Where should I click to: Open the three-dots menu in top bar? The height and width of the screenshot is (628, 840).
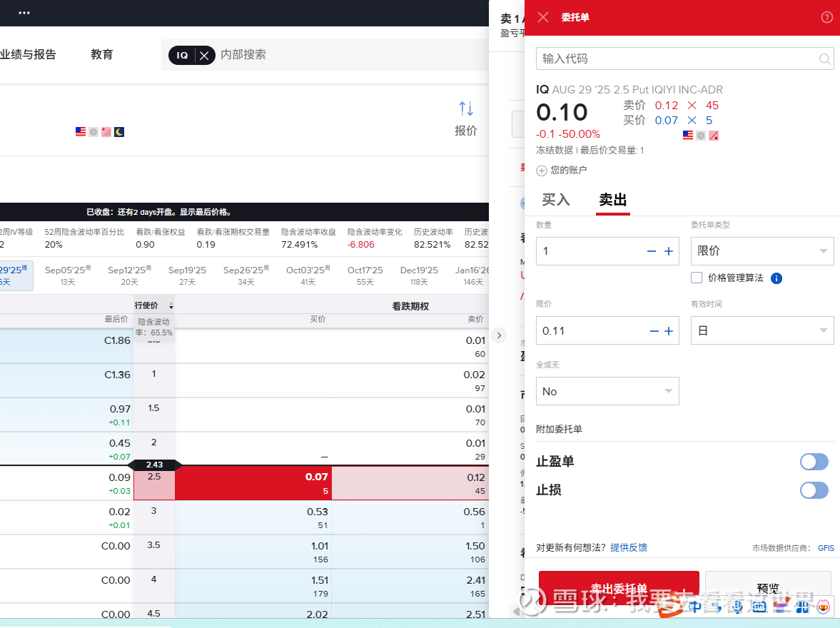tap(24, 13)
